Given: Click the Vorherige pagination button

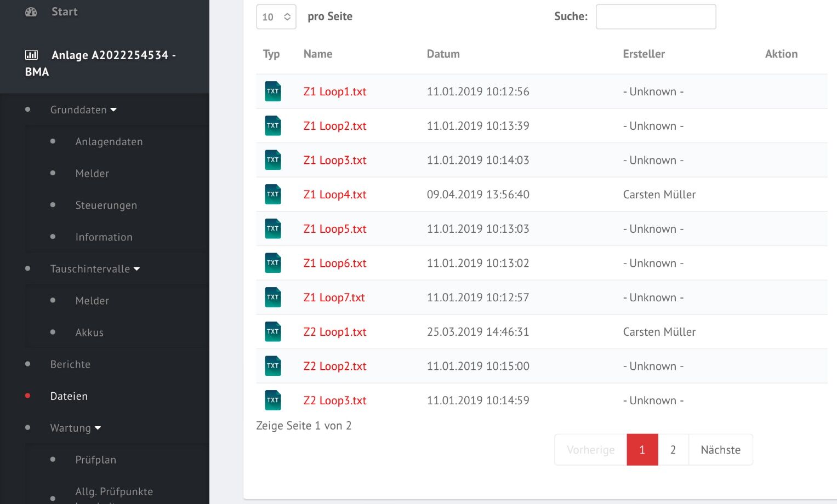Looking at the screenshot, I should click(x=591, y=450).
